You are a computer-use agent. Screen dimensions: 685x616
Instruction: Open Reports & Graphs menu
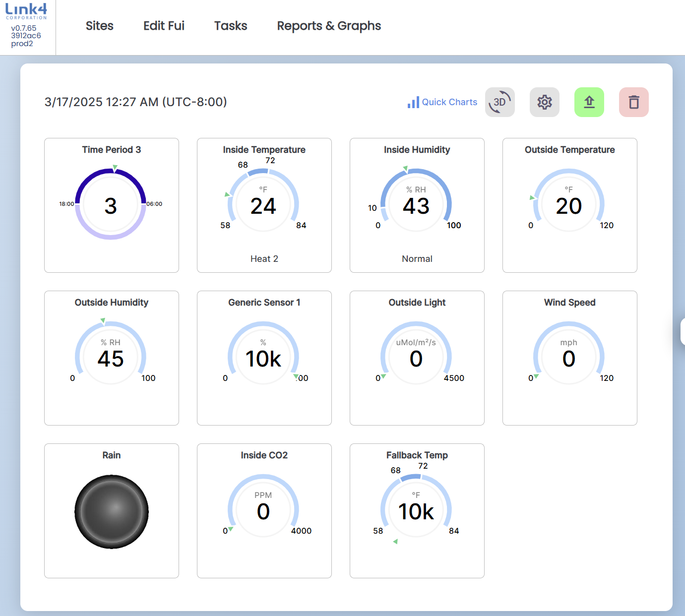point(329,26)
